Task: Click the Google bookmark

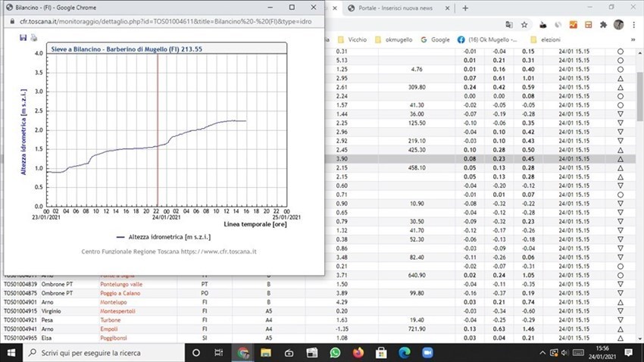Action: pos(434,39)
